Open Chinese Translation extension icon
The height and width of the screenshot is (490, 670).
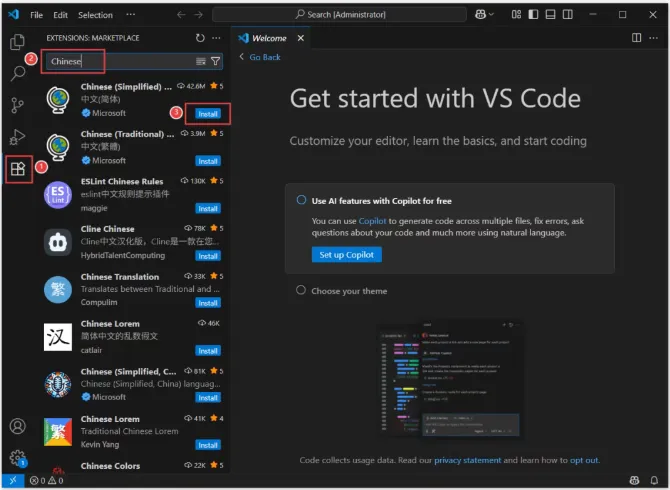click(58, 290)
